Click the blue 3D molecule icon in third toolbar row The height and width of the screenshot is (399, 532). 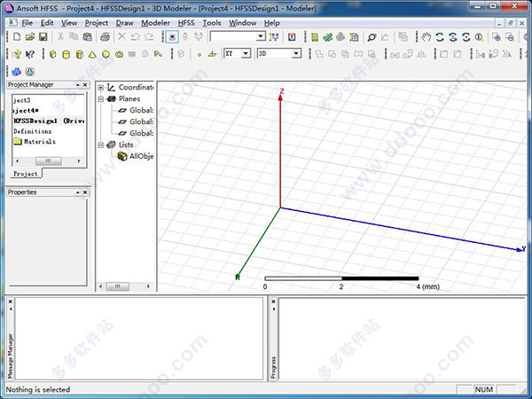(16, 72)
